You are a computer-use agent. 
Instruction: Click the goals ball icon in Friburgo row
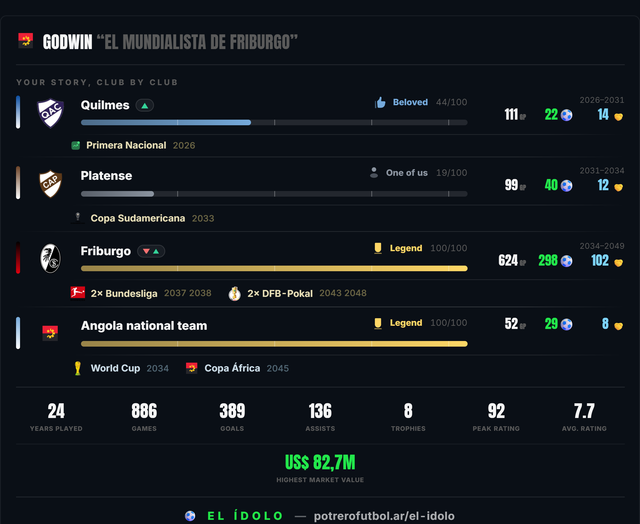[x=567, y=261]
